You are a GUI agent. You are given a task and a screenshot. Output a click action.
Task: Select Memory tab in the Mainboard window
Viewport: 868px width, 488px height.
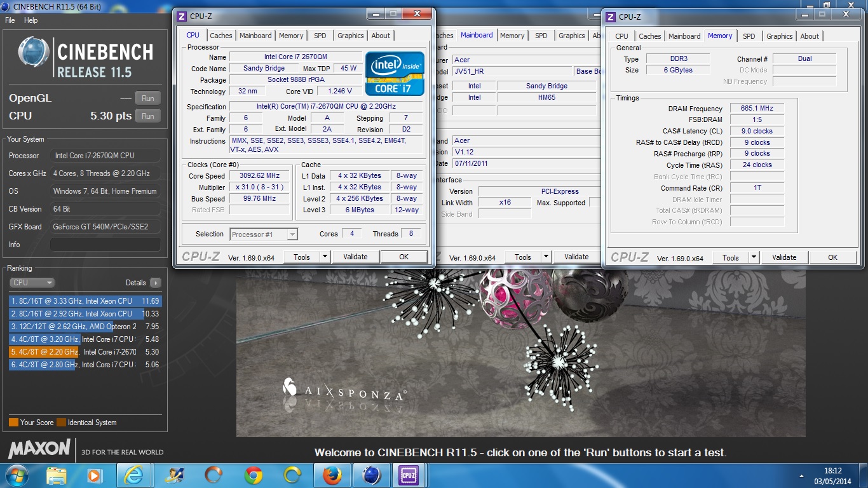click(512, 36)
